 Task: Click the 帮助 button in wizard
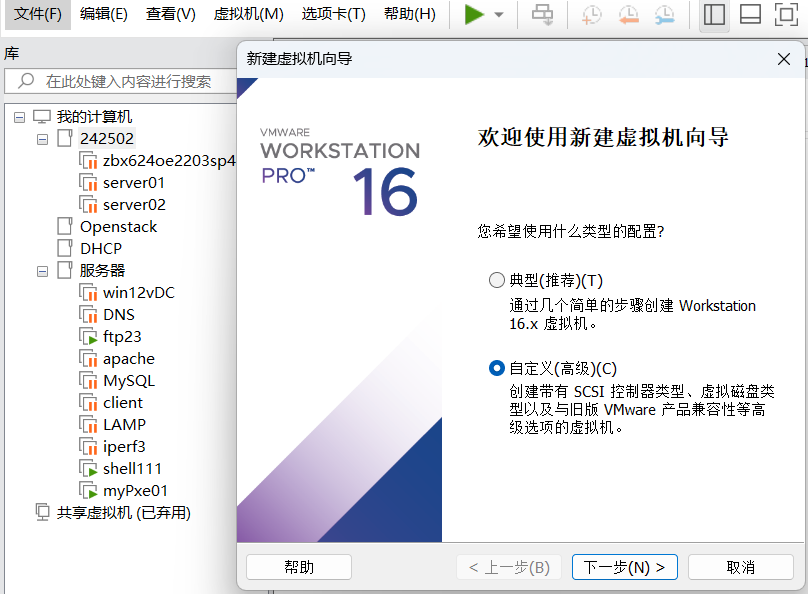pos(299,567)
